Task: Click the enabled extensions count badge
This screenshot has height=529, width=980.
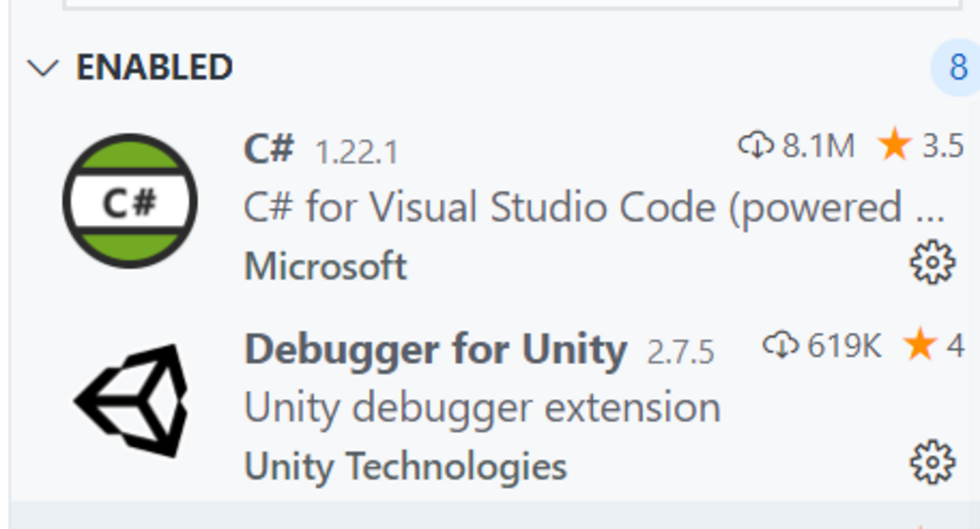Action: pyautogui.click(x=957, y=68)
